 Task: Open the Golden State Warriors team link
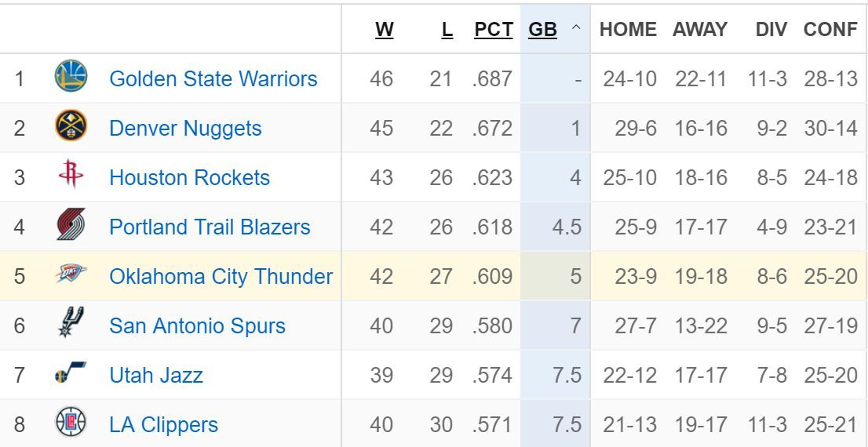(x=213, y=79)
